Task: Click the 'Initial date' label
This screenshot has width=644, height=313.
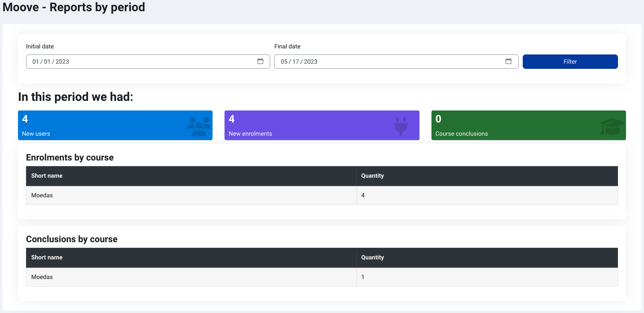Action: 40,46
